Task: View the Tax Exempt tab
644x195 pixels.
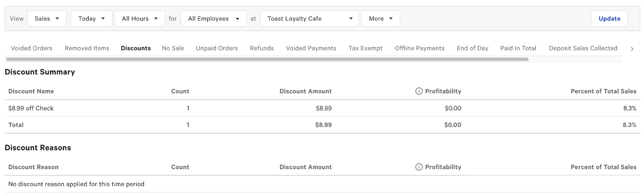Action: tap(365, 48)
